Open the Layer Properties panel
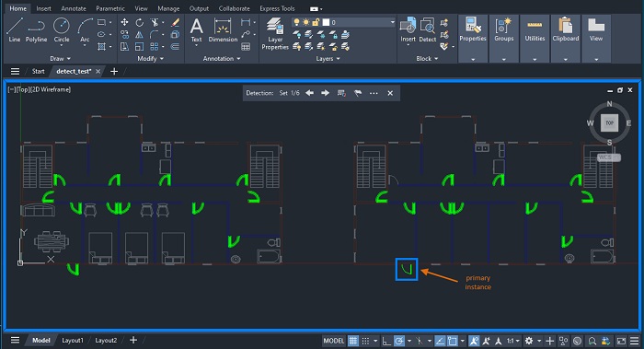 click(x=275, y=34)
